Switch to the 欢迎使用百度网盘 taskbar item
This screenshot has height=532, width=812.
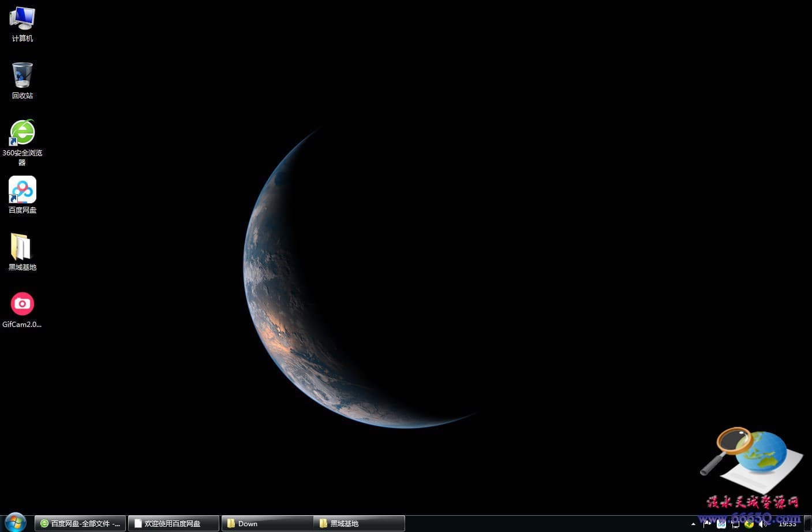pyautogui.click(x=173, y=523)
